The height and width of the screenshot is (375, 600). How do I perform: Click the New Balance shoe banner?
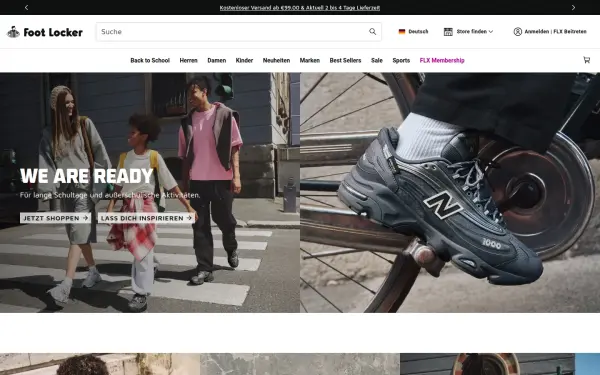tap(450, 192)
